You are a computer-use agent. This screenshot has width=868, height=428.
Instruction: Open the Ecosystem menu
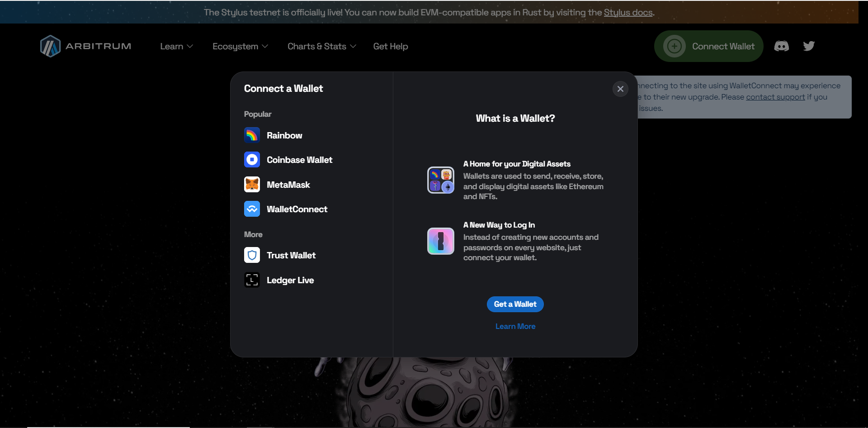(240, 47)
